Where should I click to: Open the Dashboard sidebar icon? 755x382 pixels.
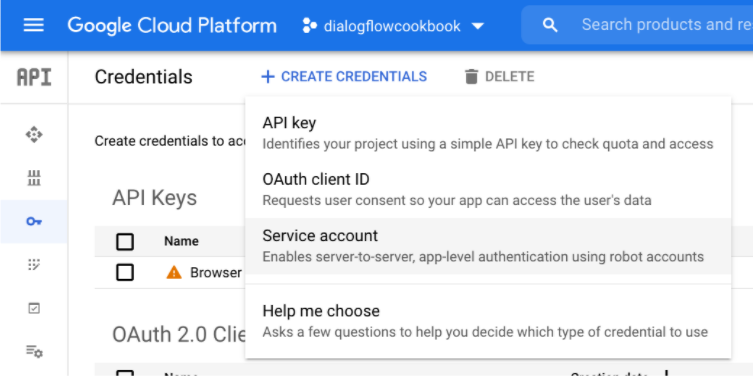pos(34,134)
